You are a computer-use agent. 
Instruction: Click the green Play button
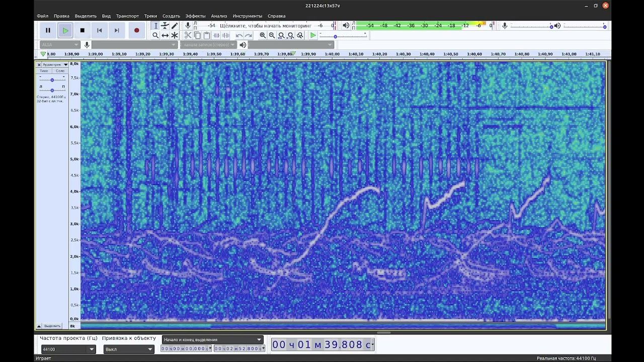(65, 30)
